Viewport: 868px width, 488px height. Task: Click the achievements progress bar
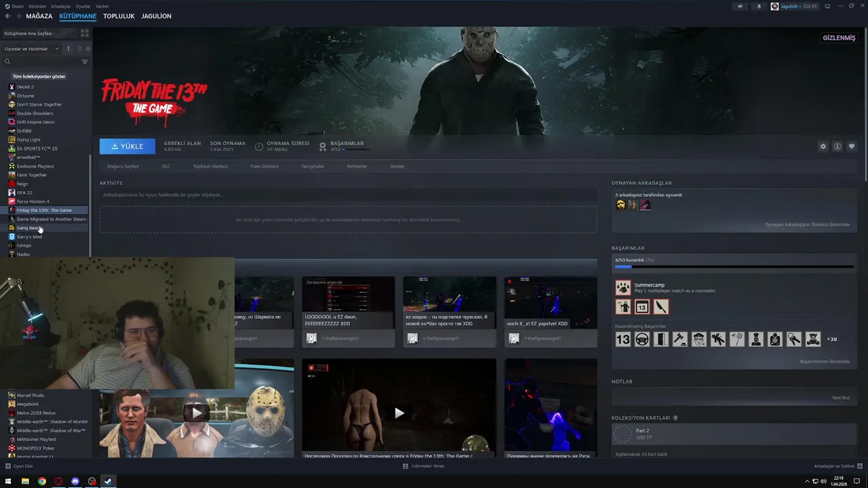[734, 266]
